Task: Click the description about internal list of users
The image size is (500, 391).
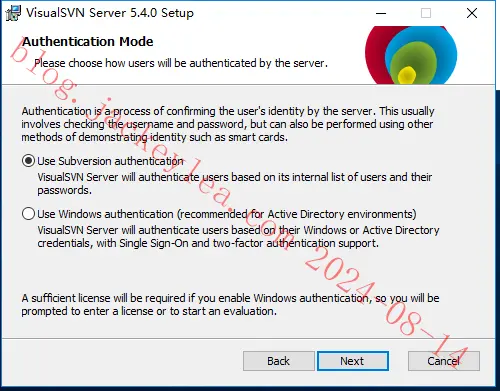Action: tap(235, 183)
